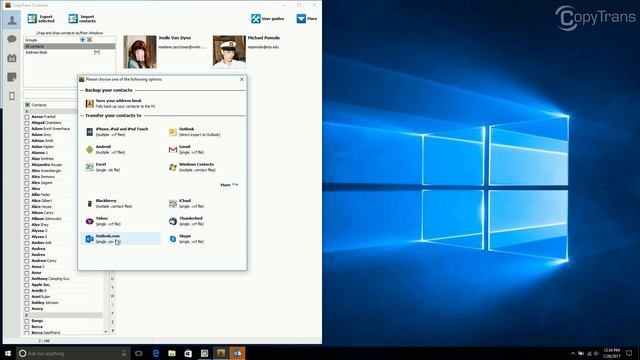The height and width of the screenshot is (360, 640).
Task: Click the iCloud export icon
Action: tap(173, 203)
